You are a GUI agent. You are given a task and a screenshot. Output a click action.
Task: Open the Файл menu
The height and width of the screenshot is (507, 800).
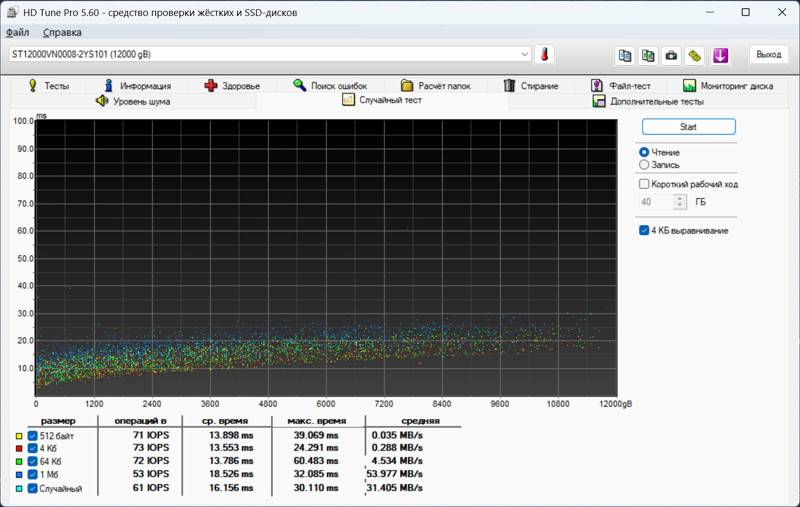coord(17,33)
